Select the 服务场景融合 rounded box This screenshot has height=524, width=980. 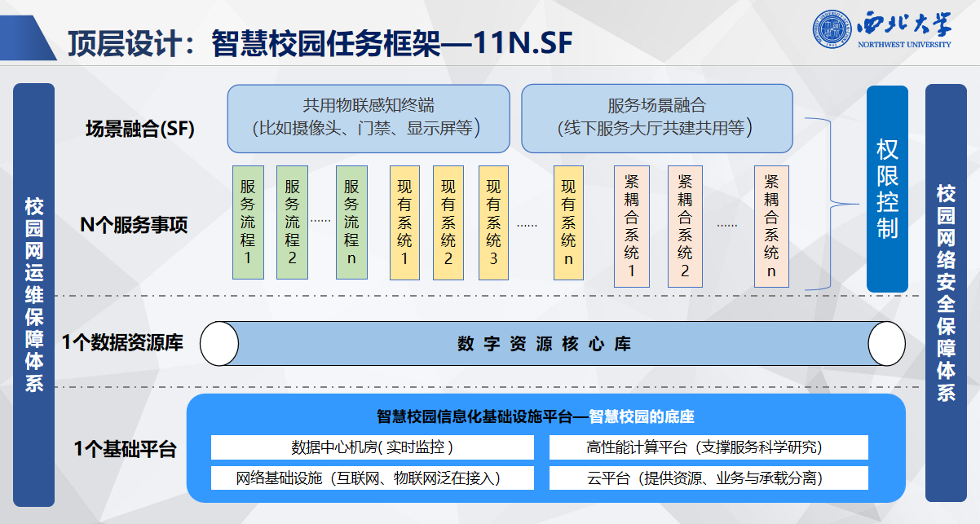(x=656, y=118)
